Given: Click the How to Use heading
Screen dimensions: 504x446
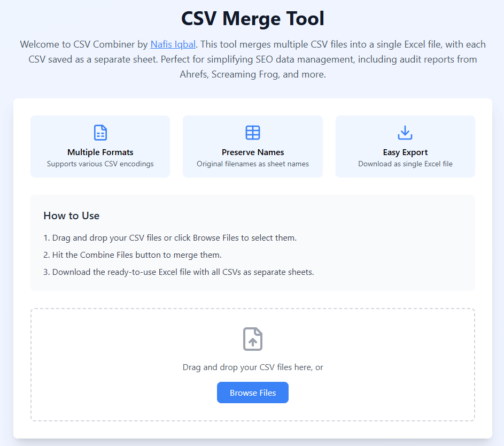Looking at the screenshot, I should pos(72,216).
